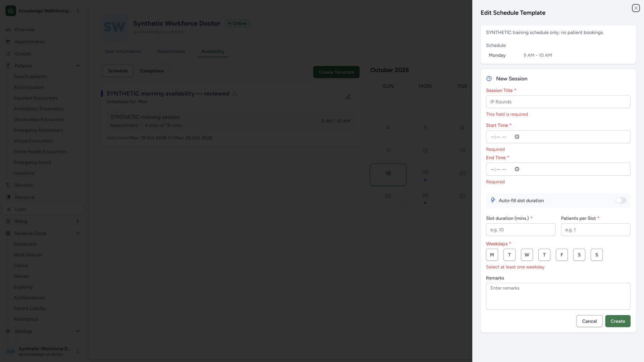Open Inpatient Encounters in sidebar

[36, 98]
